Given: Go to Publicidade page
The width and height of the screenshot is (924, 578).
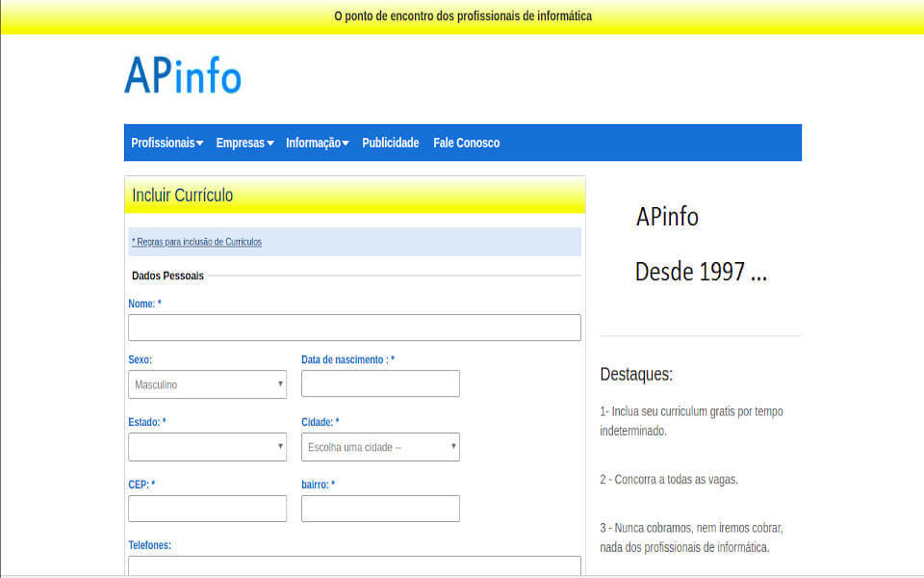Looking at the screenshot, I should pyautogui.click(x=390, y=143).
